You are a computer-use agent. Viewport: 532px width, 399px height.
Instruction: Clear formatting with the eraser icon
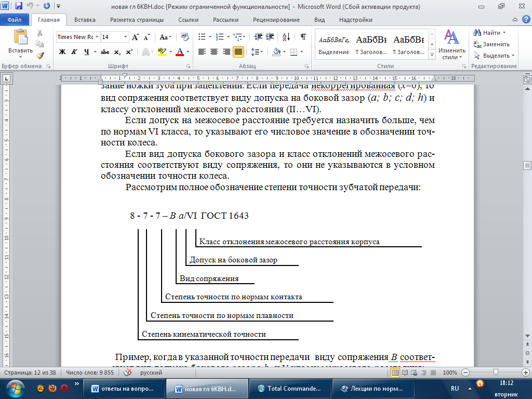tap(185, 37)
